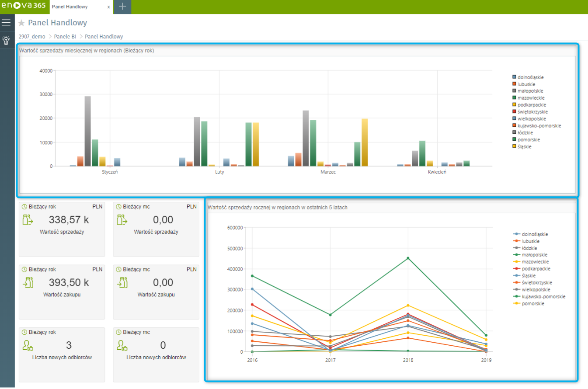Click the favorite star next to Panel Handlowy
588x389 pixels.
click(x=21, y=23)
